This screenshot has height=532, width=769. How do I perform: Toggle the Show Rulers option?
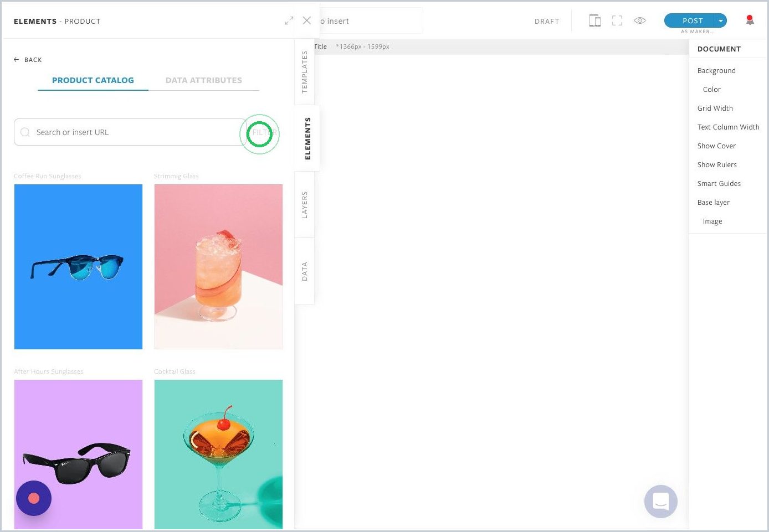click(717, 165)
